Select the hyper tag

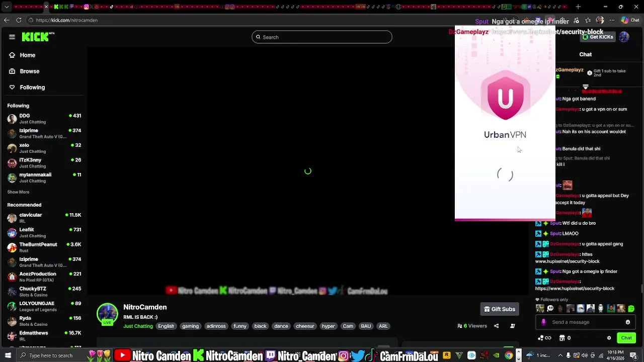point(329,326)
